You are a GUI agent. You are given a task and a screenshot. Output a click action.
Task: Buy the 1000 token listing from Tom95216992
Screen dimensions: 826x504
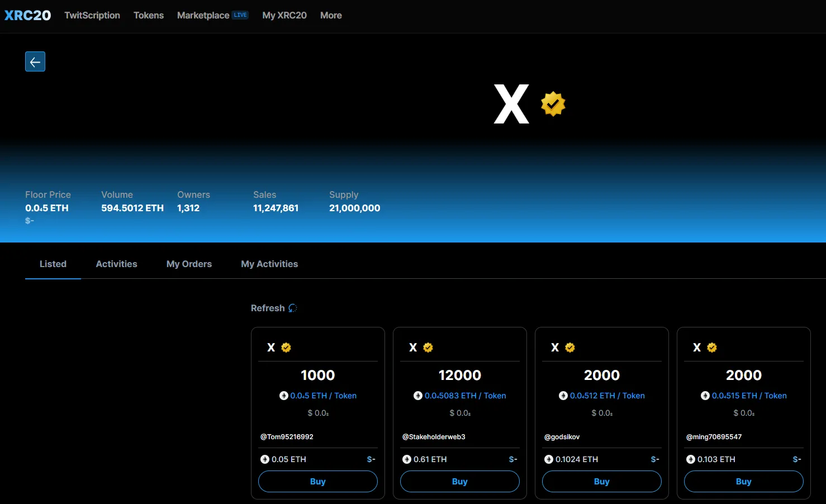318,481
